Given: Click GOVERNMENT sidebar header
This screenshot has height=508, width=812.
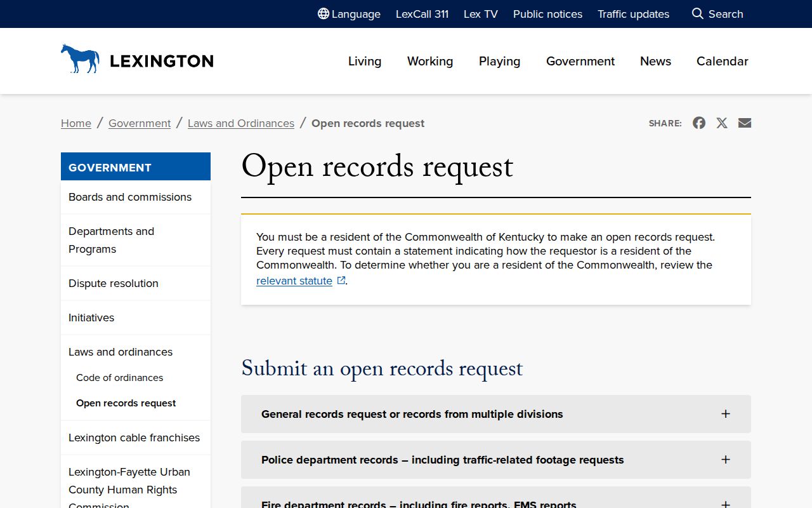Looking at the screenshot, I should click(136, 167).
